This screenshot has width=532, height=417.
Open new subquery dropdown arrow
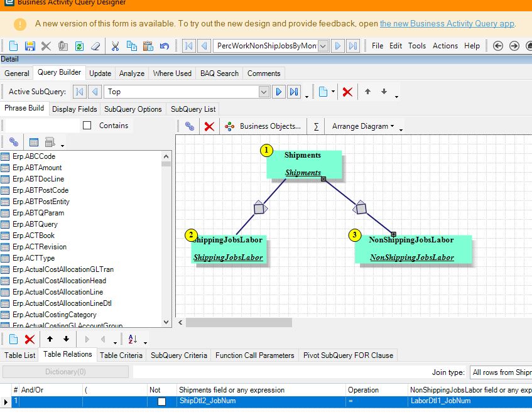click(x=333, y=91)
